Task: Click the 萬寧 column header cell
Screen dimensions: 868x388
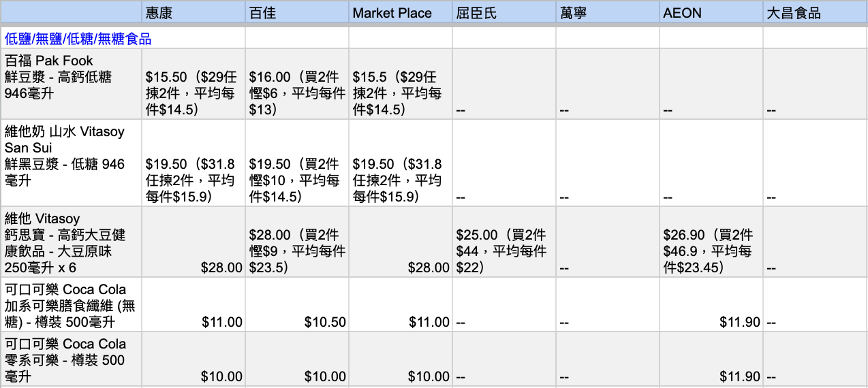Action: click(608, 13)
